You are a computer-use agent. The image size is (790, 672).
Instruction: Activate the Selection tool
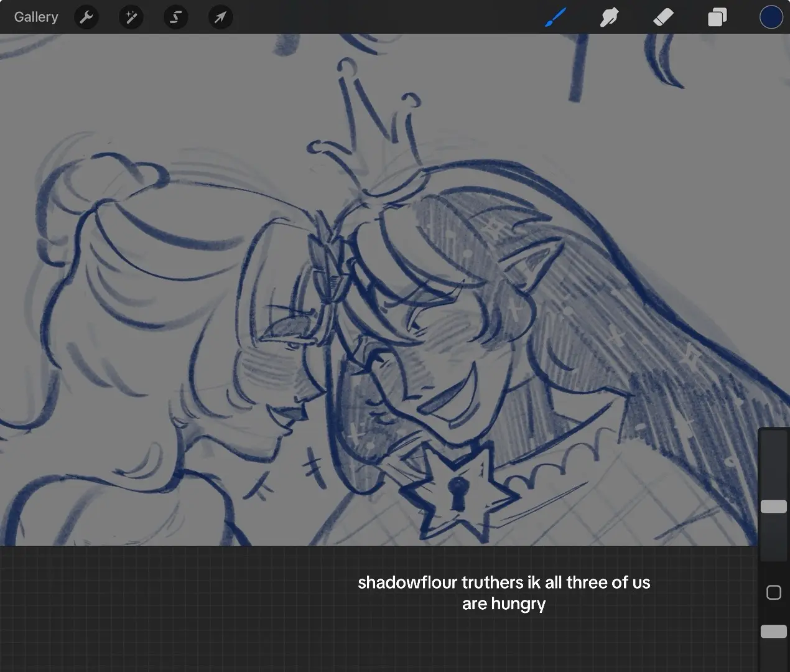tap(176, 17)
